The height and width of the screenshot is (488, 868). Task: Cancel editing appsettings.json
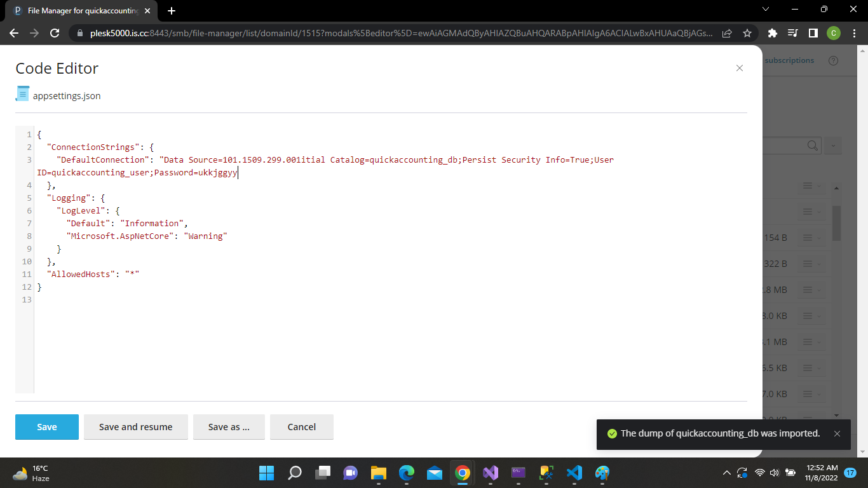[301, 427]
